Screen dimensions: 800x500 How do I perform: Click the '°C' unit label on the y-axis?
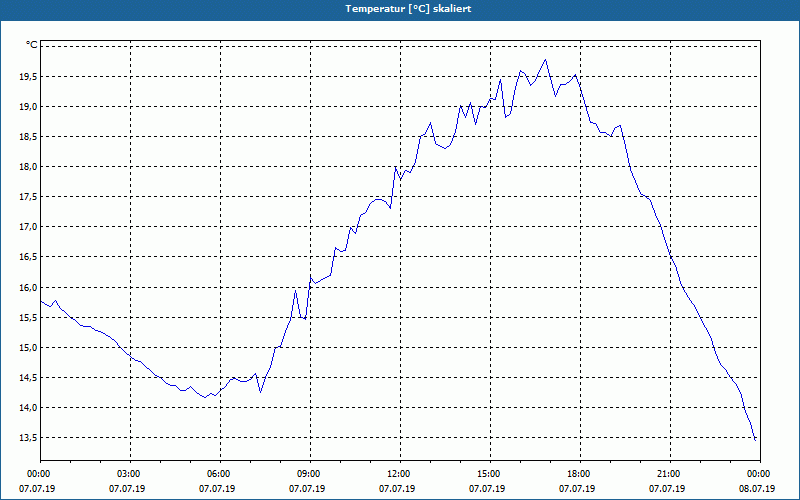click(x=32, y=45)
